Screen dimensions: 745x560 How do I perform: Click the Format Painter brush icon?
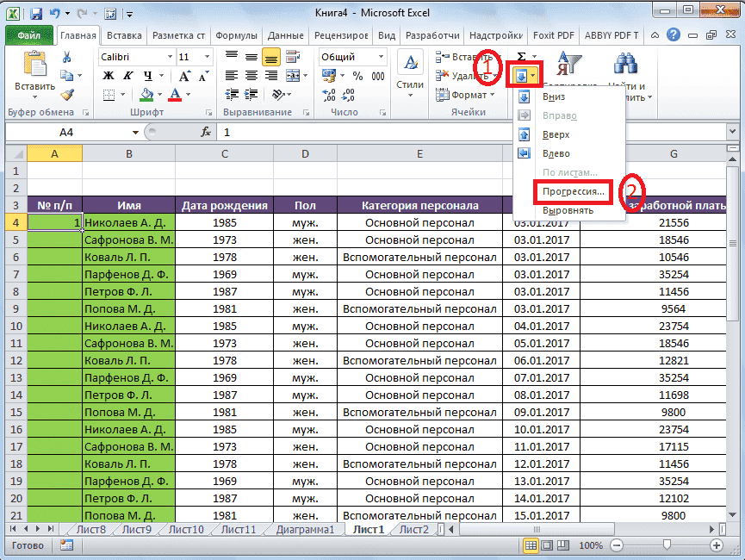(67, 95)
